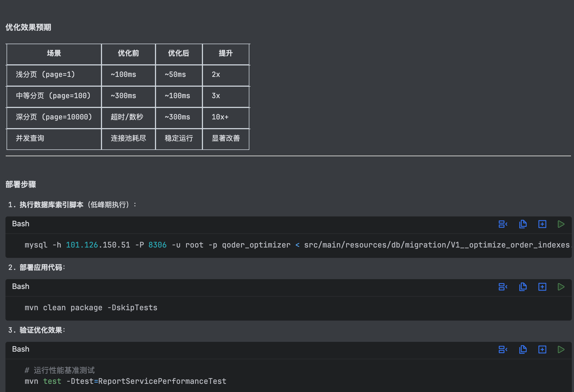Image resolution: width=574 pixels, height=392 pixels.
Task: Copy the mvn test performance command
Action: point(523,349)
